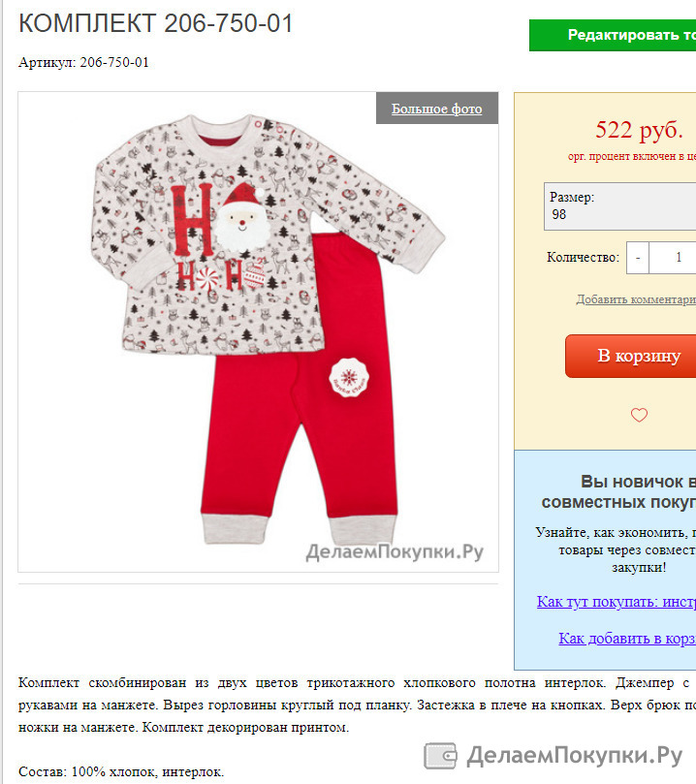Click the КОМПЛЕКТ 206-750-01 heading
The image size is (696, 784).
click(155, 23)
